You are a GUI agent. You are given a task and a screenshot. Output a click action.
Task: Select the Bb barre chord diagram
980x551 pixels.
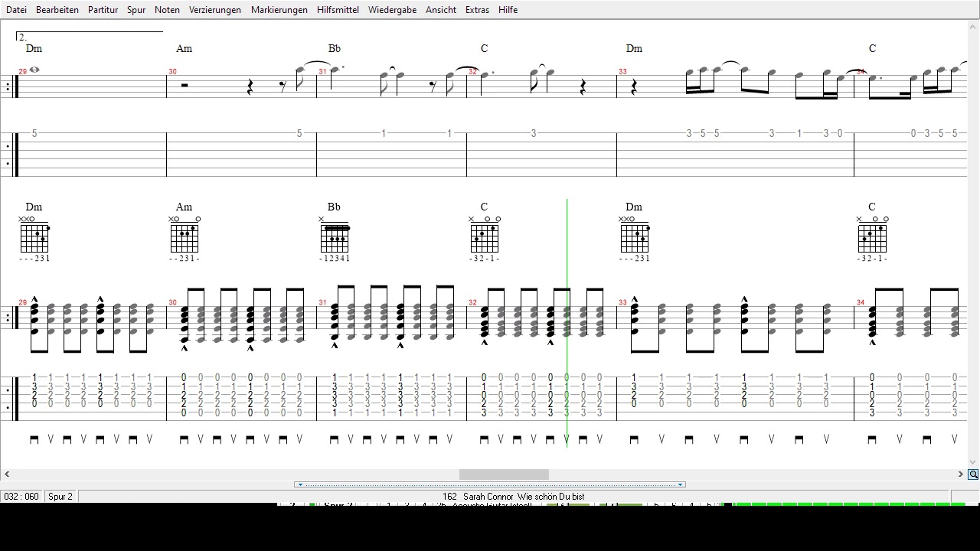coord(335,236)
